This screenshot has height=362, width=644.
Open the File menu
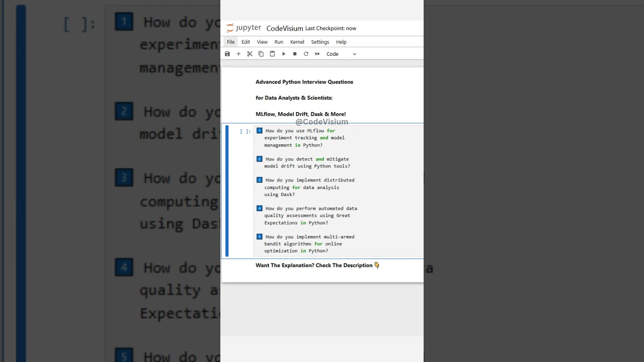tap(230, 42)
